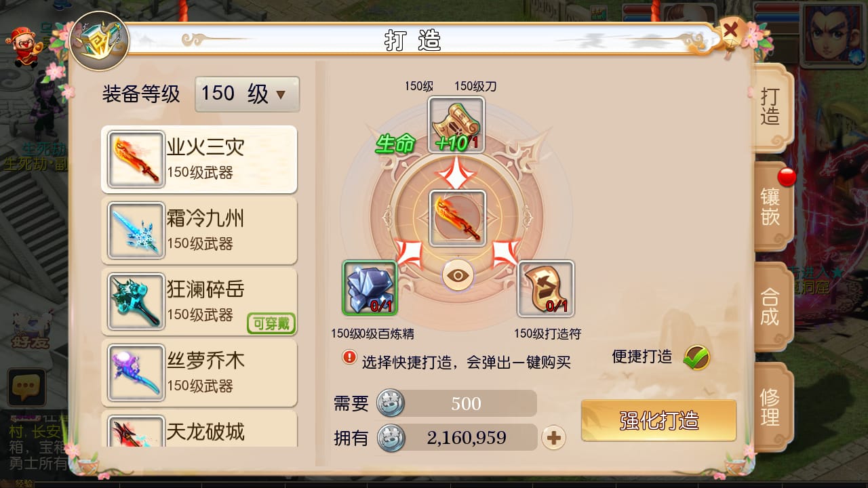This screenshot has height=488, width=868.
Task: Select the 天龙破城 weapon entry
Action: pos(199,429)
